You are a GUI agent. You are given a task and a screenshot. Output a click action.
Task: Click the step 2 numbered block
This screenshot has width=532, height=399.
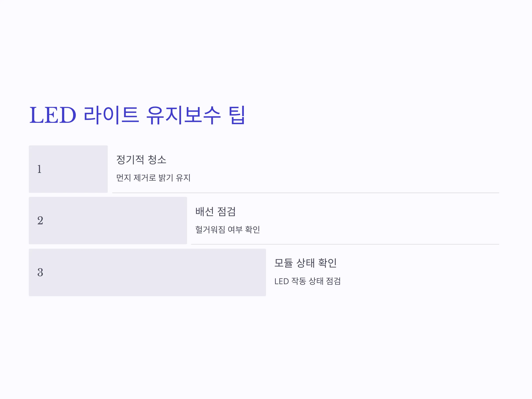108,221
